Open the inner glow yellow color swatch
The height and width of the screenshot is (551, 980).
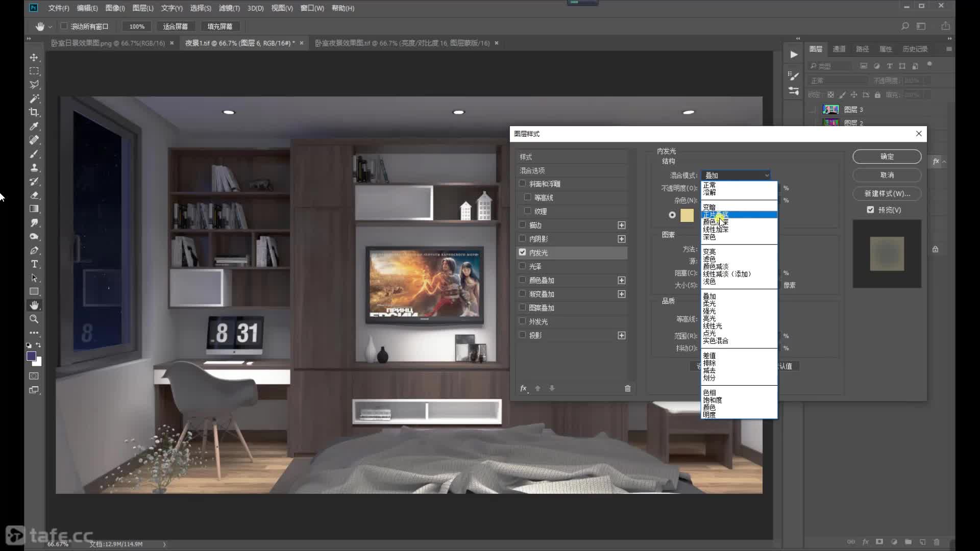coord(687,215)
